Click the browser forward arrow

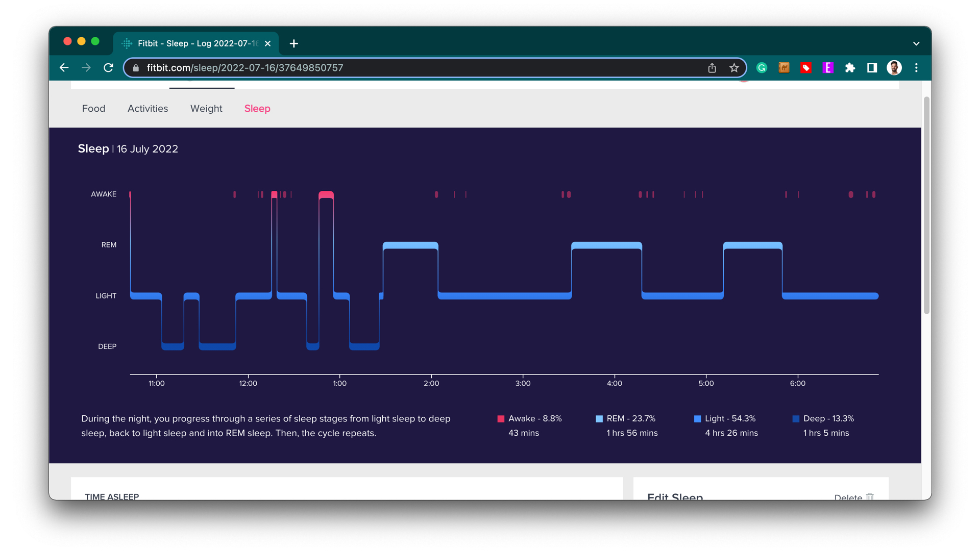(86, 67)
